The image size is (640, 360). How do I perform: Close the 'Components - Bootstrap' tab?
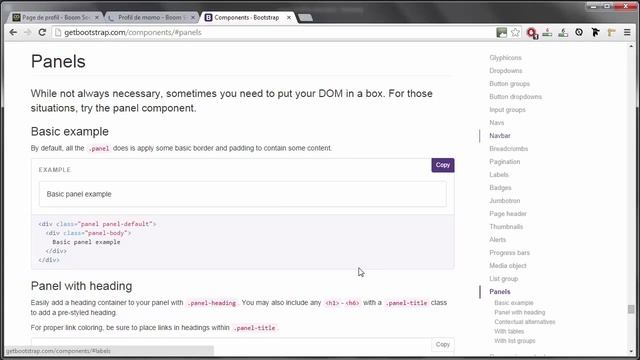tap(289, 18)
